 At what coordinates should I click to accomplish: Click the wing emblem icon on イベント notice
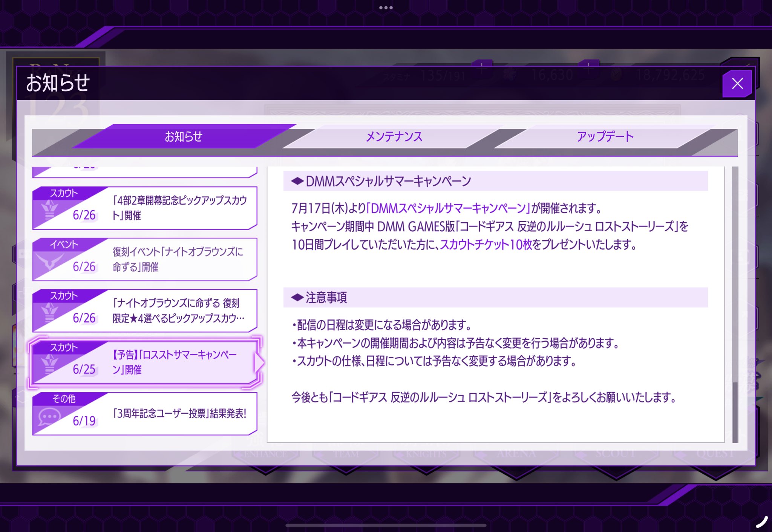49,261
